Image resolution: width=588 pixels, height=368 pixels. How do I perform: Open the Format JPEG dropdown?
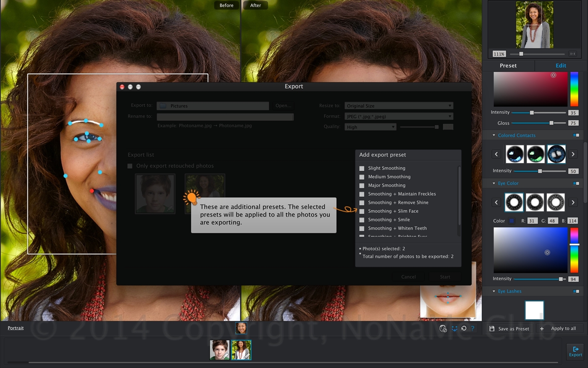[x=399, y=116]
